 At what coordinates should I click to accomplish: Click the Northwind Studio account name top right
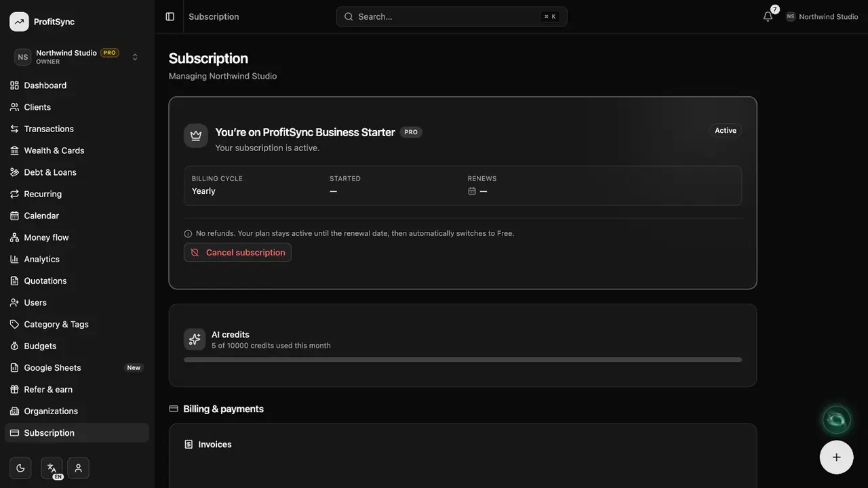click(x=829, y=16)
